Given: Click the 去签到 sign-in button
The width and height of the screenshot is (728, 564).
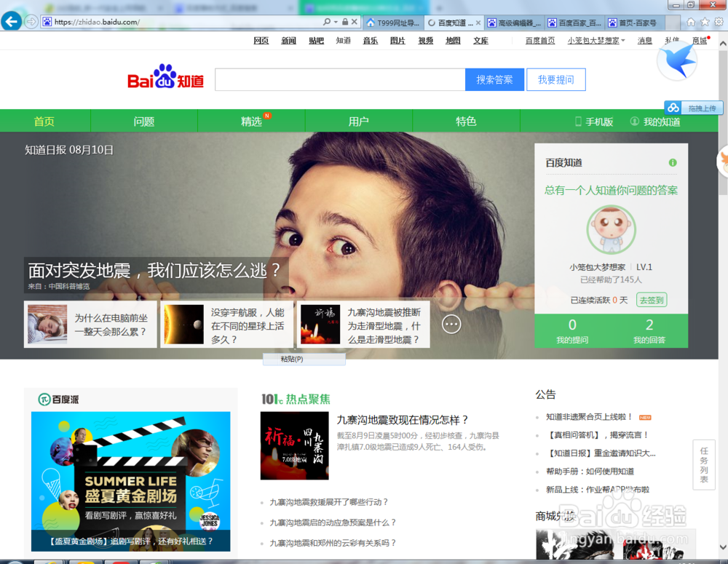Looking at the screenshot, I should 652,300.
